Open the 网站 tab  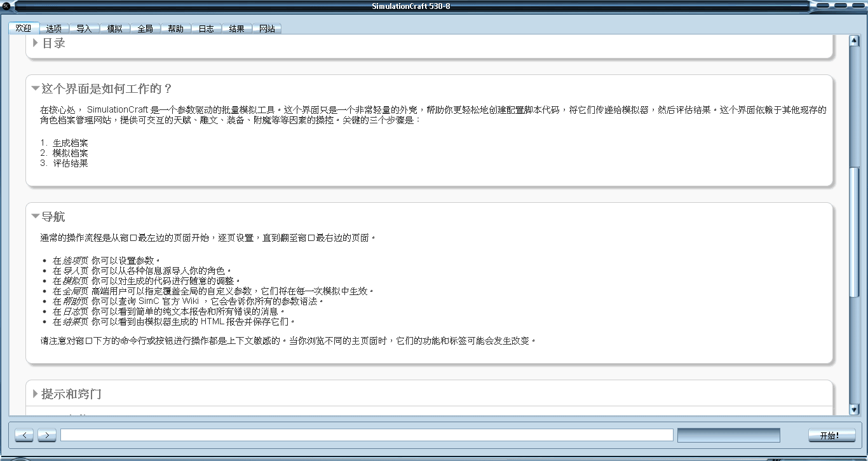click(x=268, y=29)
